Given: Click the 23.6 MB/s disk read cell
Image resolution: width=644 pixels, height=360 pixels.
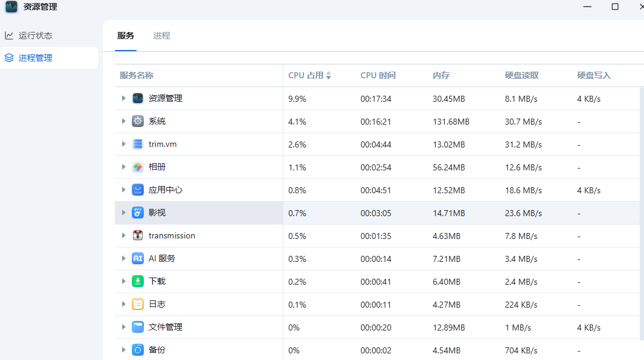Looking at the screenshot, I should tap(523, 213).
